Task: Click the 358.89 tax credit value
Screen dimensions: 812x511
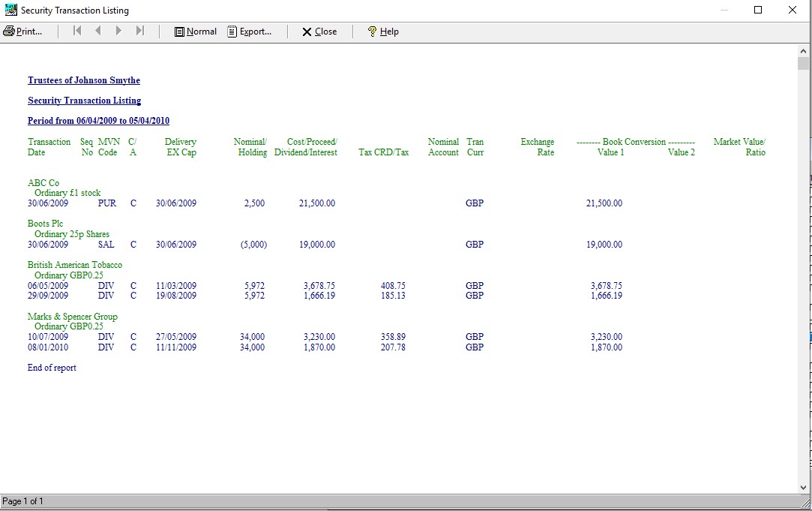Action: pyautogui.click(x=393, y=337)
